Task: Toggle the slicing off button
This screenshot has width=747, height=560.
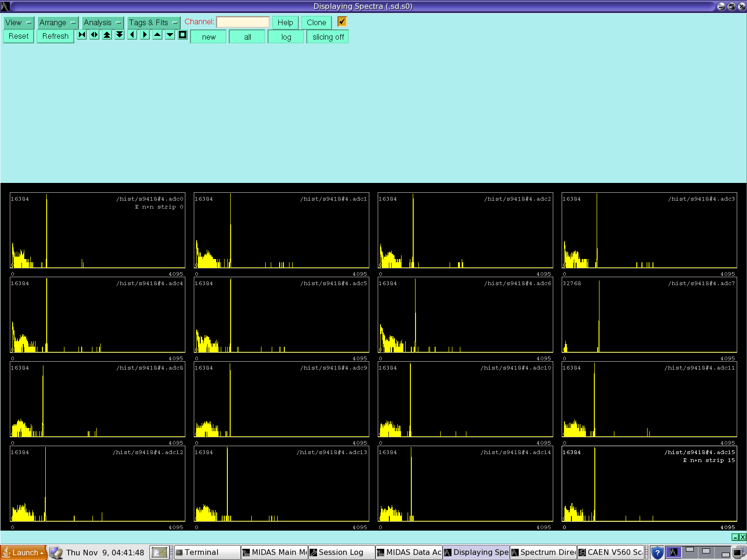Action: (328, 37)
